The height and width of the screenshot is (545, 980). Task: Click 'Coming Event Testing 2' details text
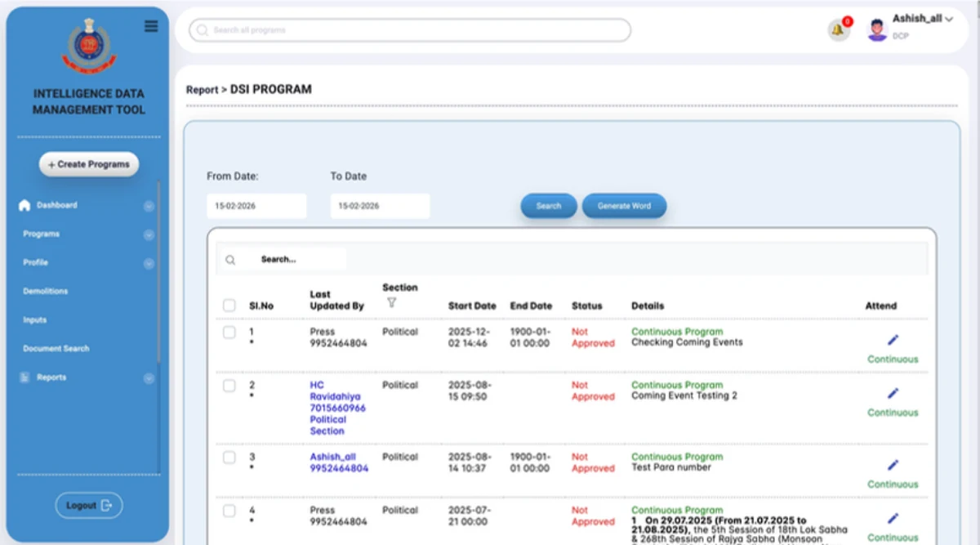coord(684,395)
